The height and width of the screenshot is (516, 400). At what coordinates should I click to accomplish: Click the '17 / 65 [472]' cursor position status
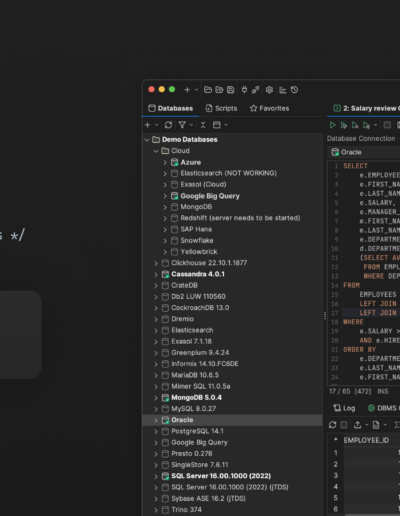[x=350, y=391]
